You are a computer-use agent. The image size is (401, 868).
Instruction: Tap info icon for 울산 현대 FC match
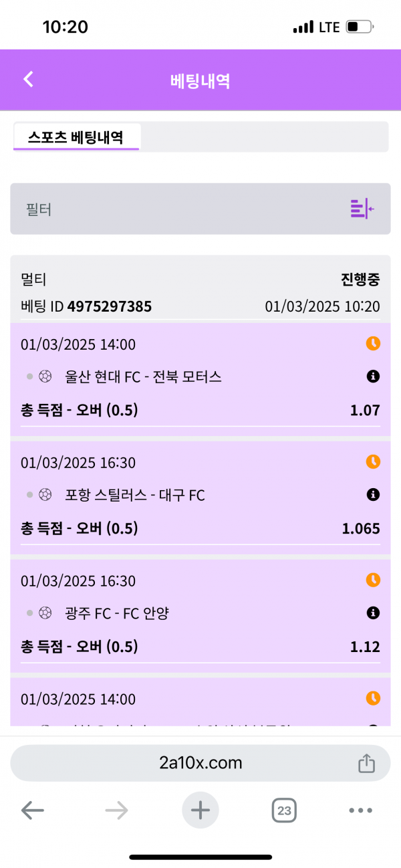[373, 377]
